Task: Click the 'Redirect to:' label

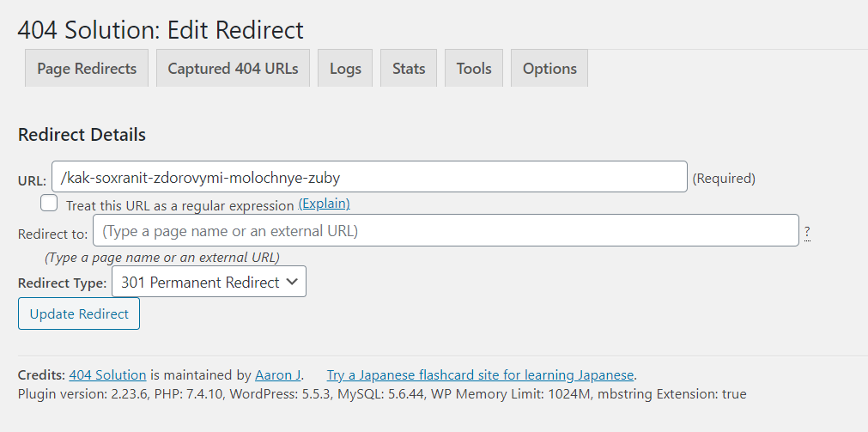Action: (x=52, y=234)
